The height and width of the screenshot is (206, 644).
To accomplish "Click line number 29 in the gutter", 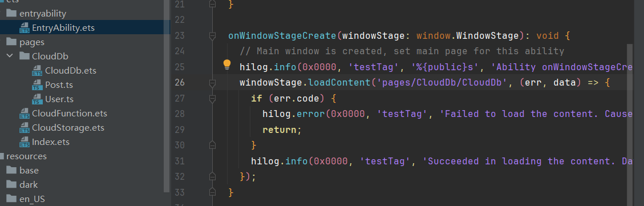I will coord(180,130).
